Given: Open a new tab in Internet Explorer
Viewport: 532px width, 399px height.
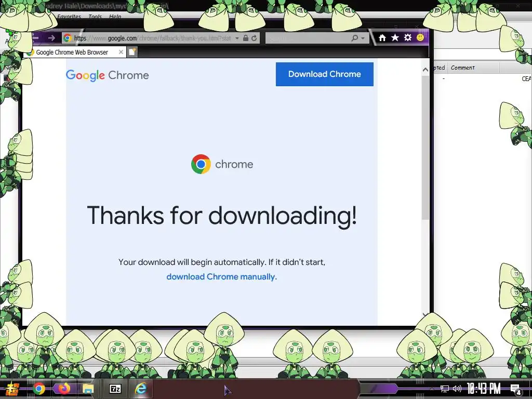Looking at the screenshot, I should (x=132, y=52).
